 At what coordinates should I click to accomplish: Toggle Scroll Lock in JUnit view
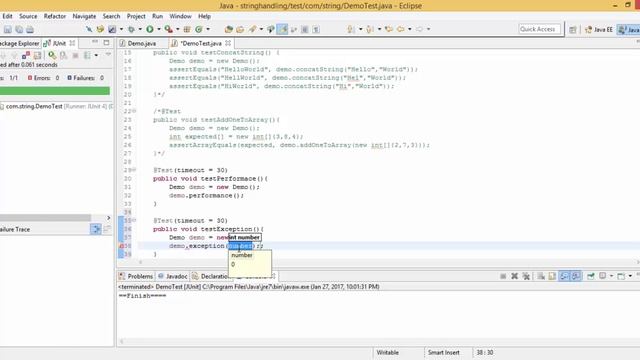pos(38,55)
